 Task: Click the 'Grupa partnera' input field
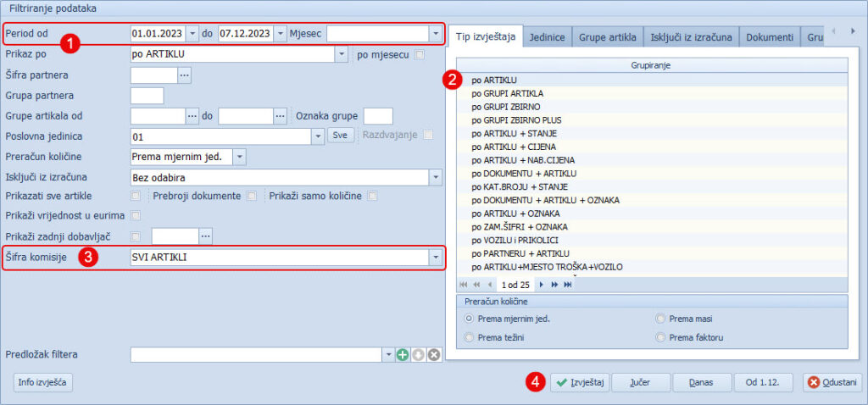click(x=147, y=95)
